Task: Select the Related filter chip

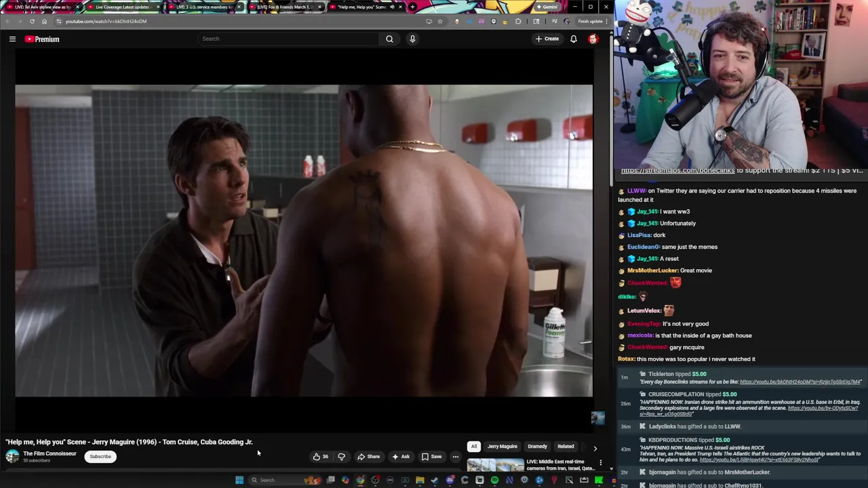Action: 566,447
